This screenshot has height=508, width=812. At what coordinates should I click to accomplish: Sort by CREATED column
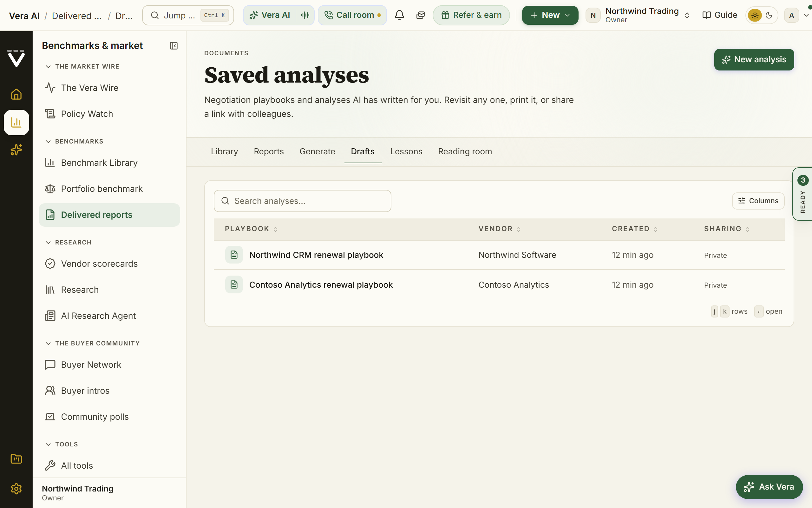634,229
